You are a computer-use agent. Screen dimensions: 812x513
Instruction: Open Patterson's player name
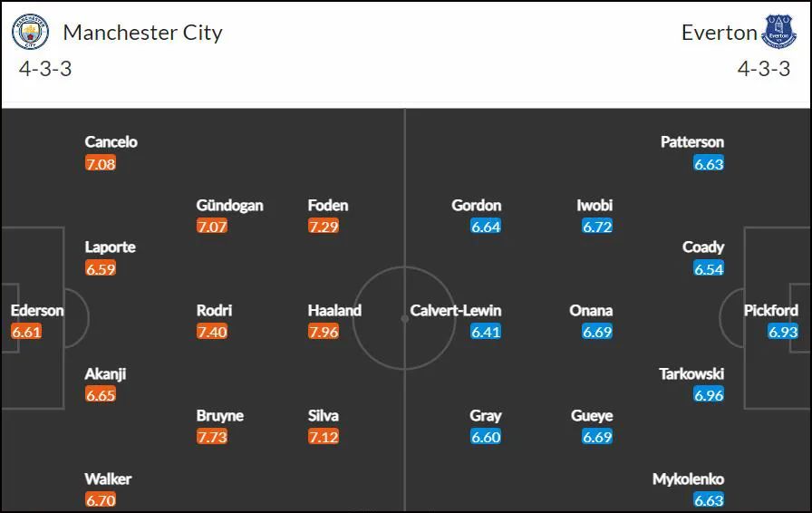(x=691, y=142)
